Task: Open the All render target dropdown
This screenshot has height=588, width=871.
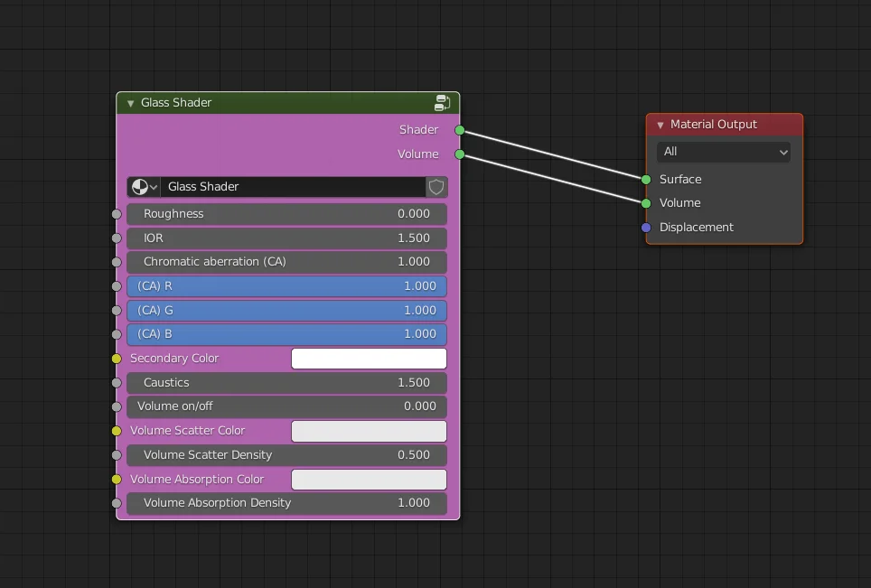Action: tap(723, 152)
